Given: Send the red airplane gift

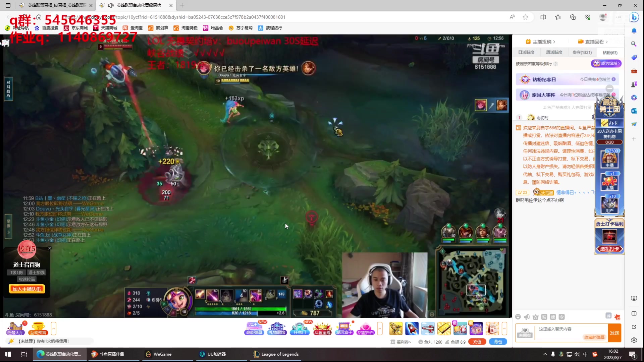Looking at the screenshot, I should pyautogui.click(x=428, y=328).
